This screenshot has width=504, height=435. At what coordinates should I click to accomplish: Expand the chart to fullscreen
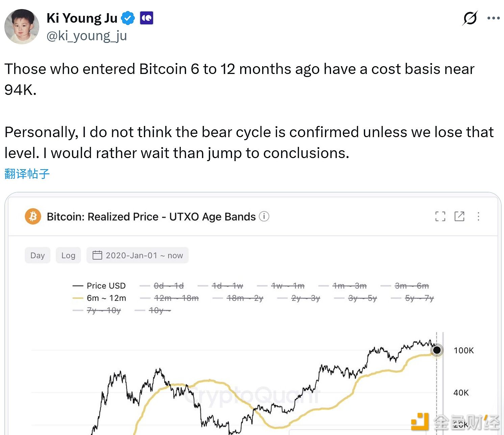pos(440,216)
